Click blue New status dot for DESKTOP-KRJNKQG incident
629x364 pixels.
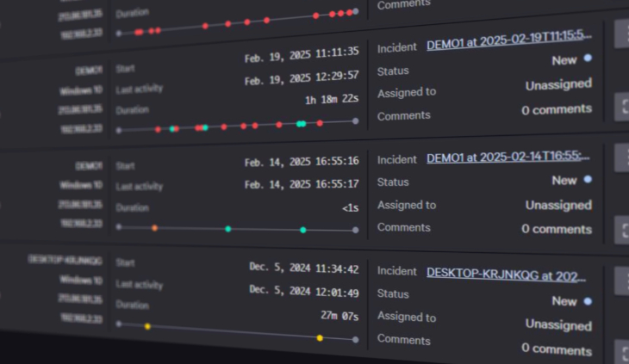(588, 301)
